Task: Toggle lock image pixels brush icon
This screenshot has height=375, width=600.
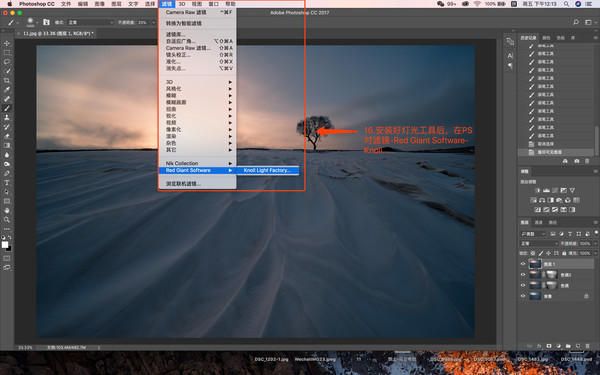Action: point(541,253)
